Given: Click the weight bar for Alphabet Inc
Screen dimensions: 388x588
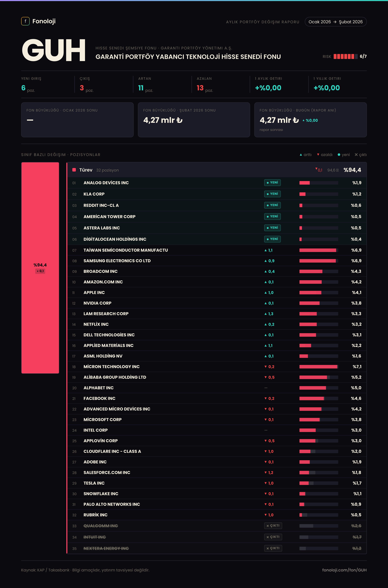Looking at the screenshot, I should 319,388.
